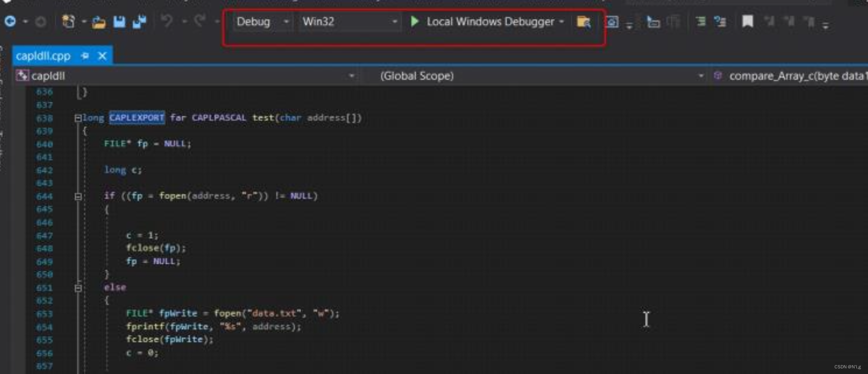Close the capldll.cpp tab
868x374 pixels.
(x=102, y=56)
